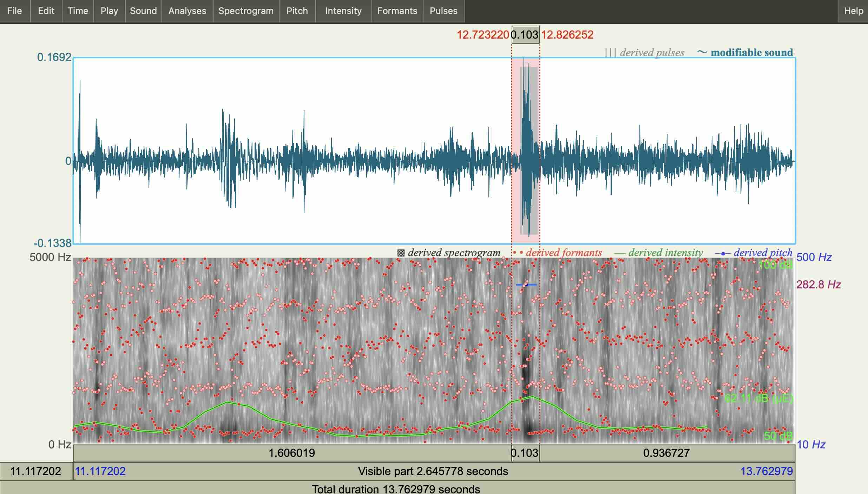Open the Spectrogram menu
Screen dimensions: 868x494
[246, 11]
